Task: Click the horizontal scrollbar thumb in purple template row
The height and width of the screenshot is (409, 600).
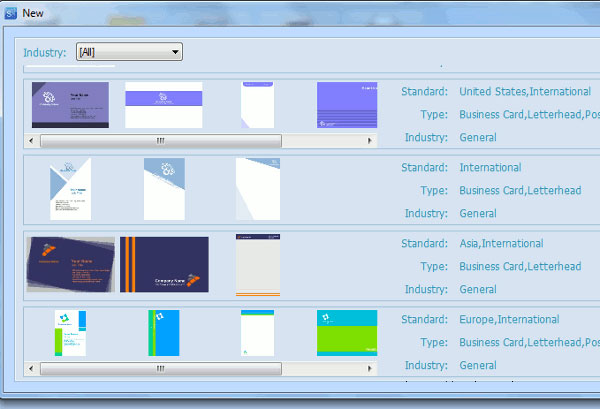Action: coord(161,141)
